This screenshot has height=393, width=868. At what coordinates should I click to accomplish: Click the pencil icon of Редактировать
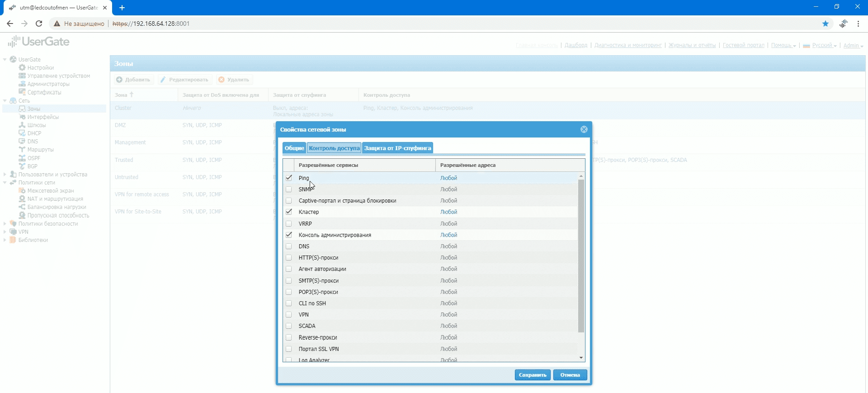click(163, 80)
